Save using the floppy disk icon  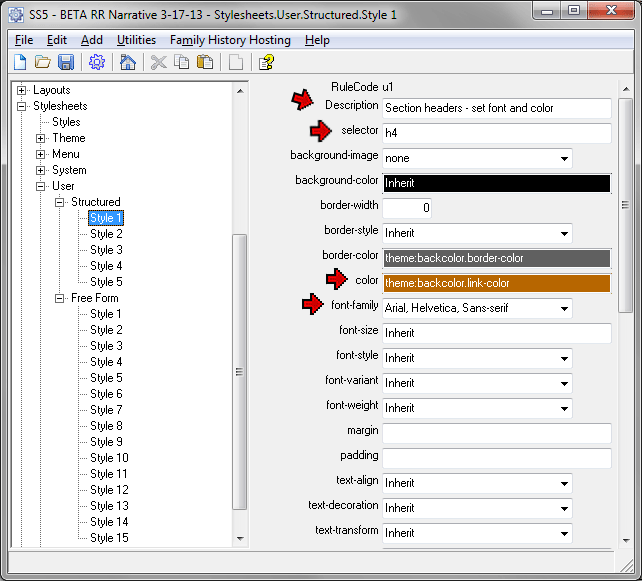66,63
